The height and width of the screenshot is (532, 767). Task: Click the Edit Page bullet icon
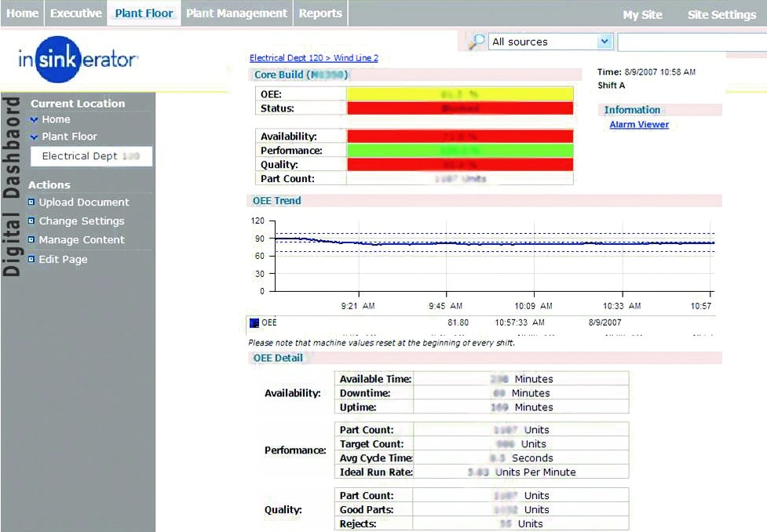(x=31, y=259)
